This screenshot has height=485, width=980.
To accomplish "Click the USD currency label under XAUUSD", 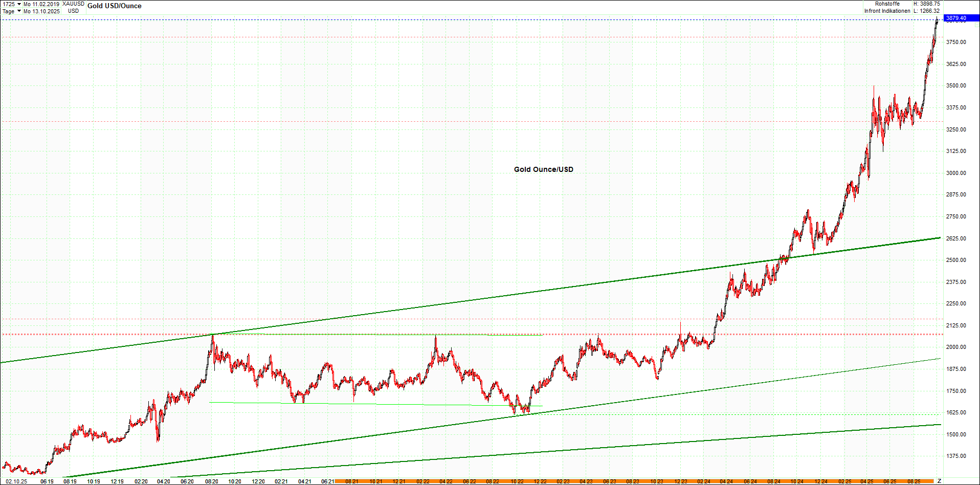I will [73, 11].
